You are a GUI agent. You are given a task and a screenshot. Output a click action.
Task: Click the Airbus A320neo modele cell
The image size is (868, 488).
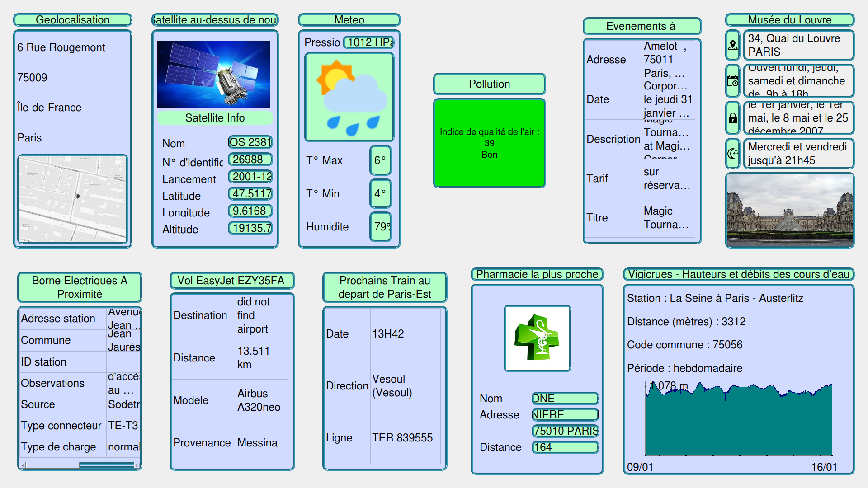(262, 400)
